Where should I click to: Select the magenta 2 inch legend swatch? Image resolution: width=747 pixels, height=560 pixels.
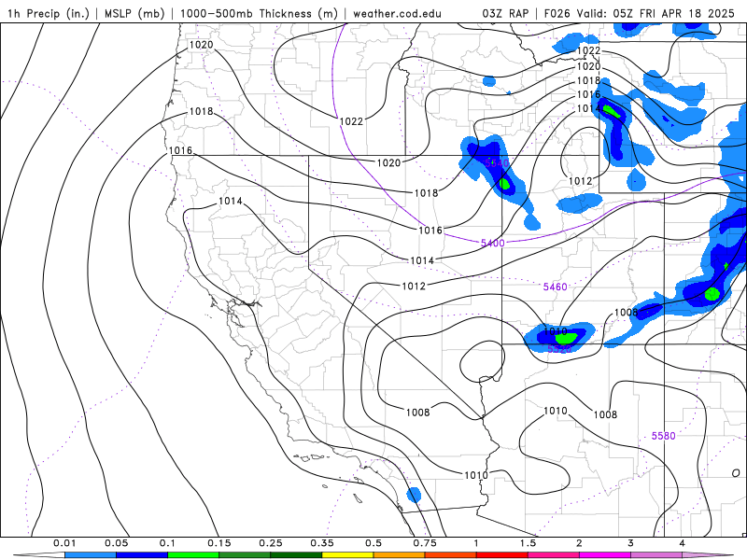pos(605,555)
